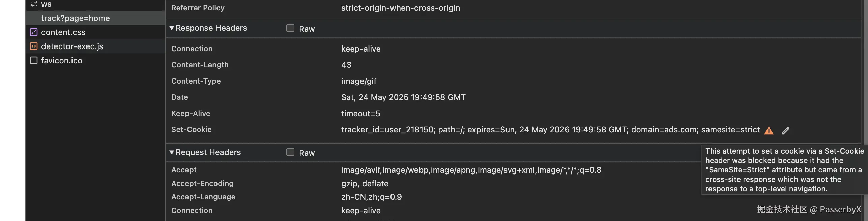Click the Set-Cookie warning triangle icon
This screenshot has width=868, height=221.
coord(769,131)
